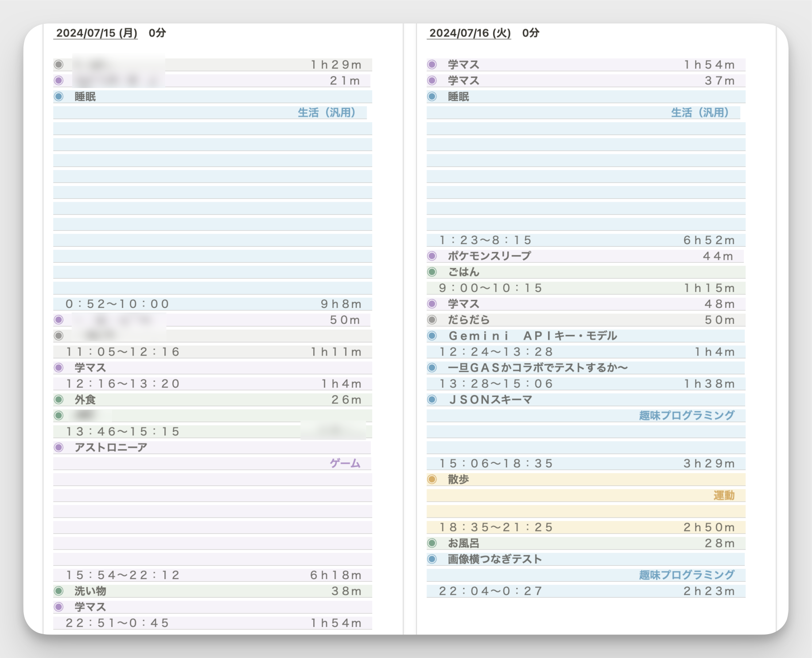Open the 2024/07/16 (火) date header
812x658 pixels.
click(470, 33)
